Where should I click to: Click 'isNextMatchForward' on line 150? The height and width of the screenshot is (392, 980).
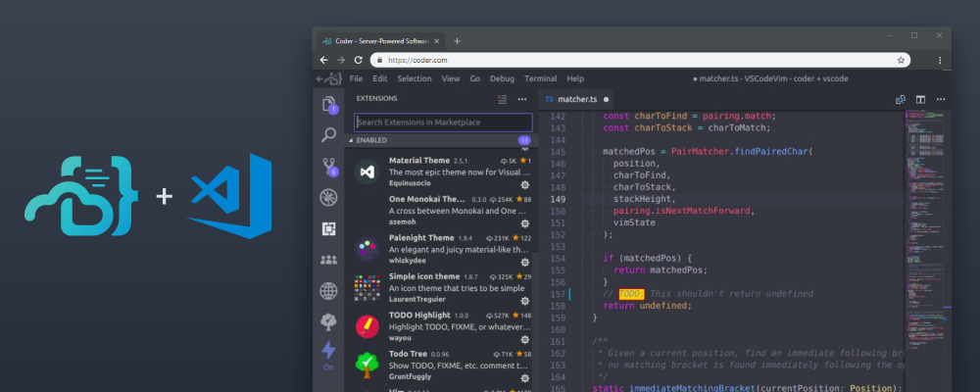click(702, 212)
